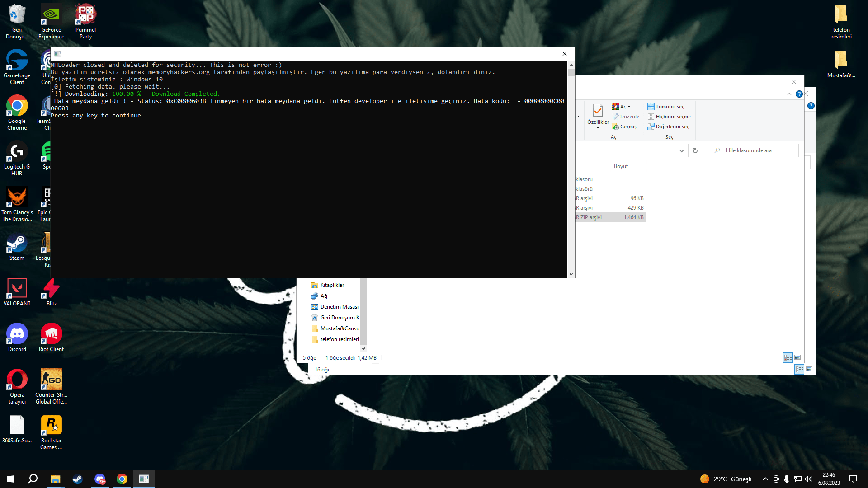Click Tümünü seç in the ribbon
Image resolution: width=868 pixels, height=488 pixels.
(x=665, y=107)
